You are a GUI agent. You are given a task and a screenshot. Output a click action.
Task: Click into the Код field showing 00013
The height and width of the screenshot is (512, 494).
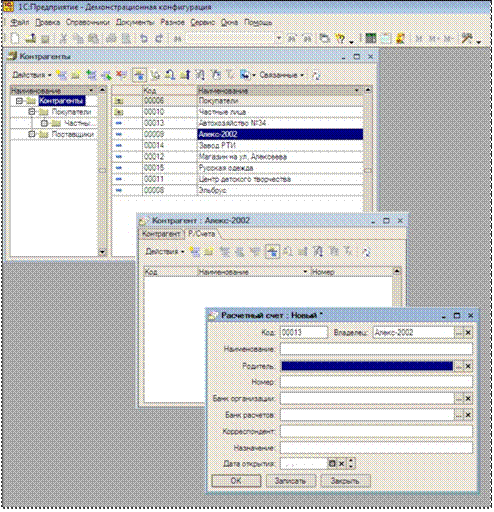304,333
